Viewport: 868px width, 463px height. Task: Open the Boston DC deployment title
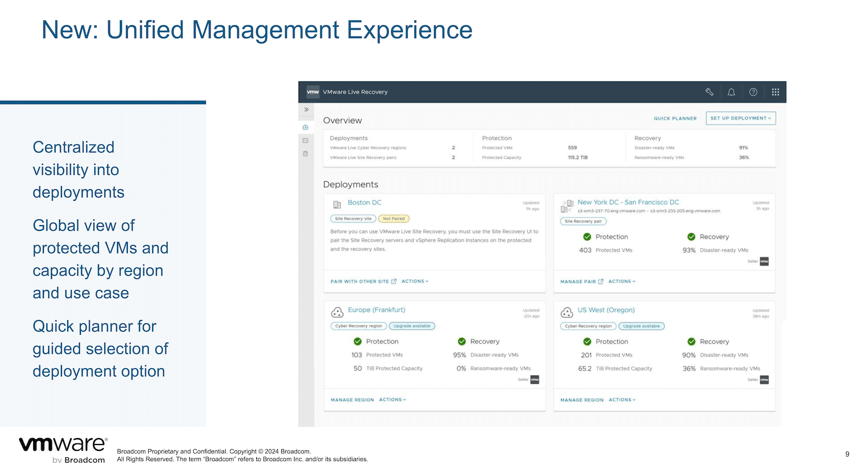(x=365, y=203)
